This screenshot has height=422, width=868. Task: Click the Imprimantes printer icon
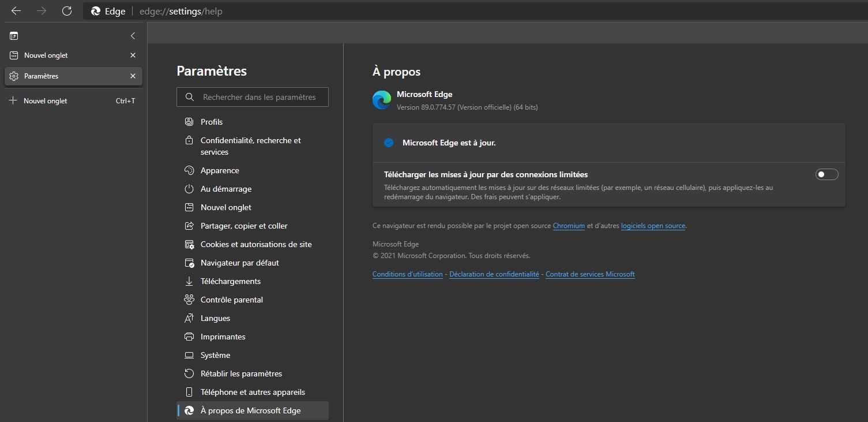[x=189, y=337]
